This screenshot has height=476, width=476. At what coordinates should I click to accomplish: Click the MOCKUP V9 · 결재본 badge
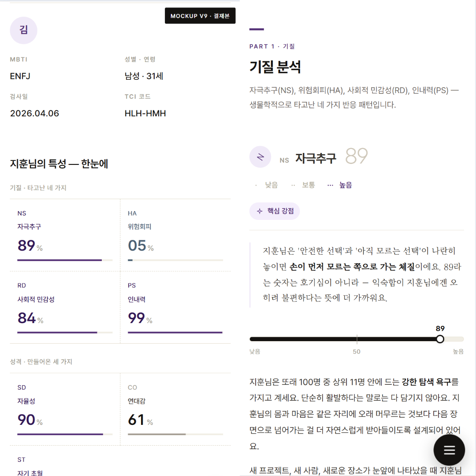pyautogui.click(x=200, y=16)
